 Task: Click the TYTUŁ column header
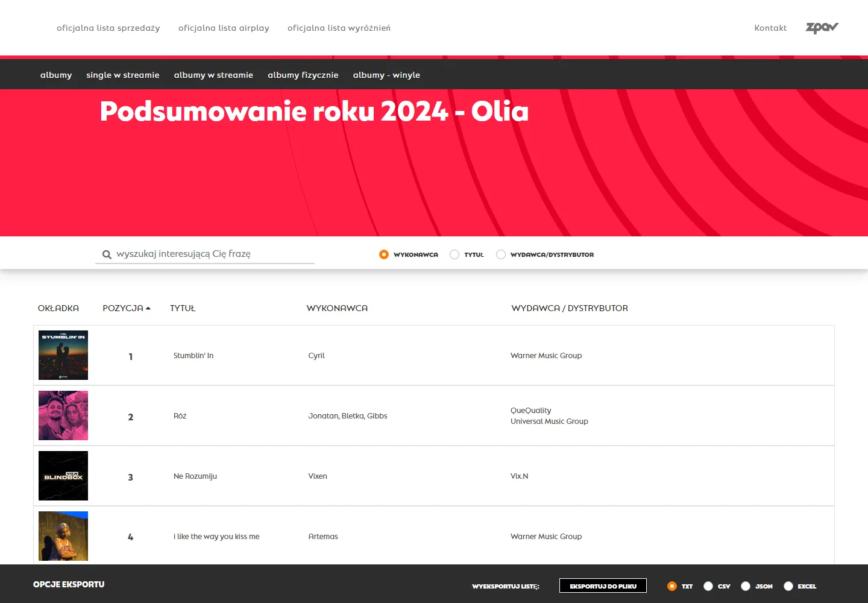(183, 308)
